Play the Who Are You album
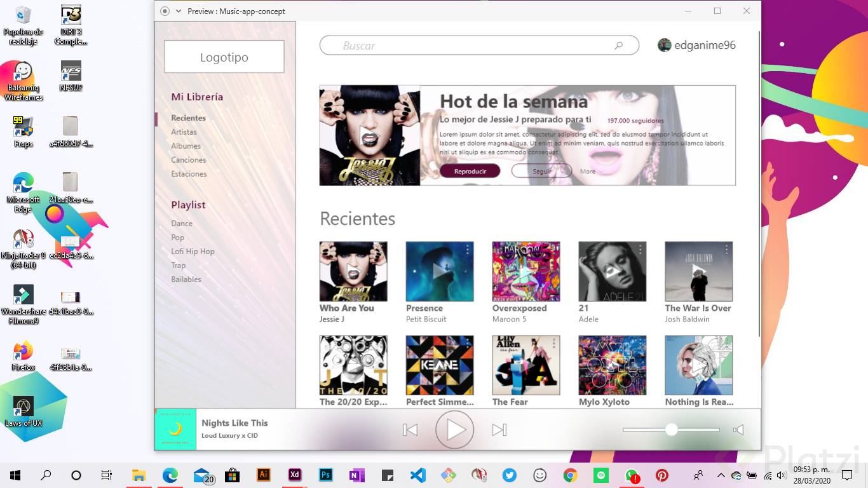Screen dimensions: 868x488 click(353, 271)
